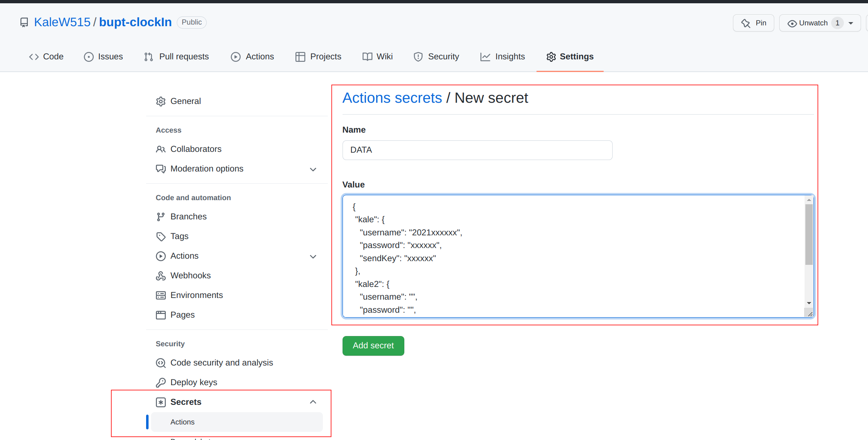Pin this repository with the Pin button

[x=753, y=23]
